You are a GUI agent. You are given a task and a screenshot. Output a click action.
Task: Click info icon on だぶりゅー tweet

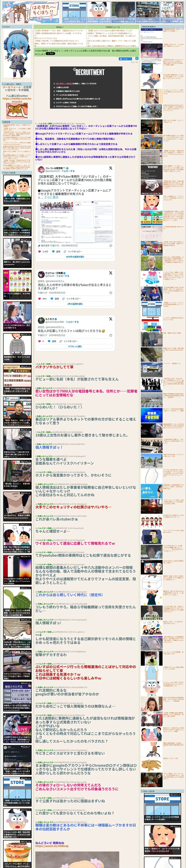click(110, 293)
